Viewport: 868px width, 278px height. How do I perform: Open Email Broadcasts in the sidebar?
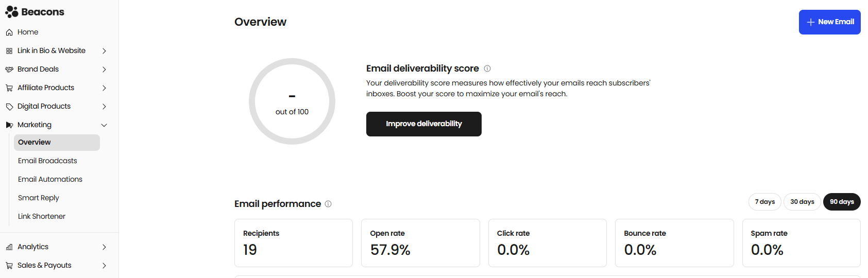[x=47, y=161]
